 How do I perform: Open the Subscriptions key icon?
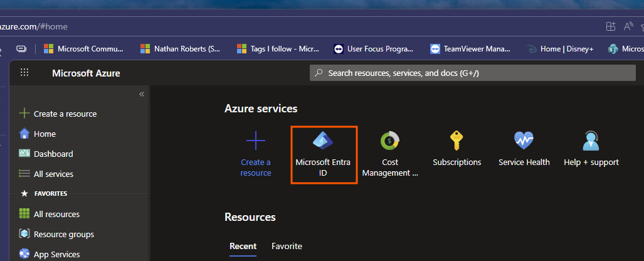(457, 141)
